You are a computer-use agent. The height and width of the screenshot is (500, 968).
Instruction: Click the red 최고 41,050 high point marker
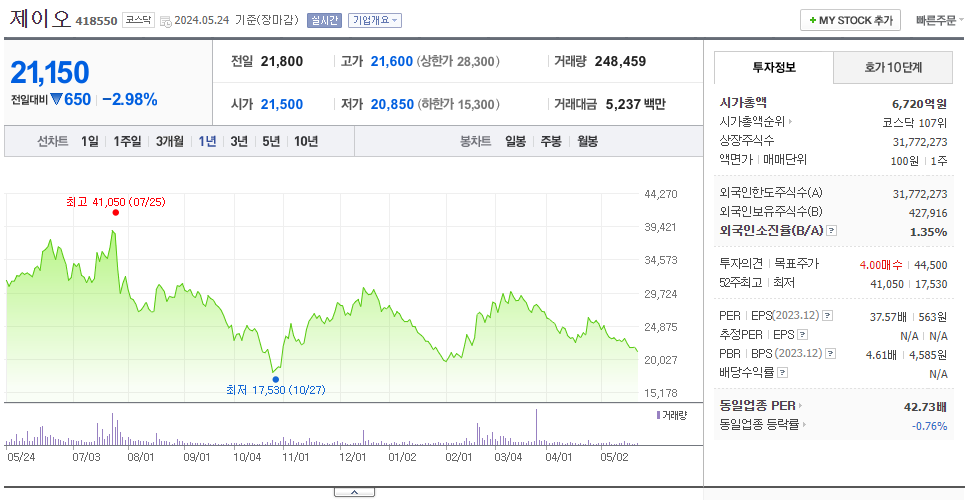[115, 212]
